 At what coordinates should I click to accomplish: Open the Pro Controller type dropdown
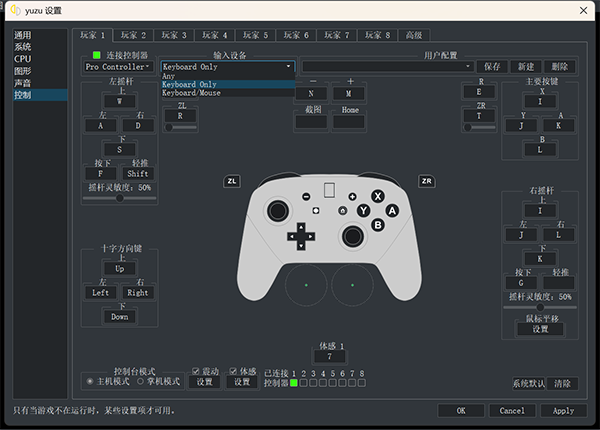pyautogui.click(x=118, y=66)
